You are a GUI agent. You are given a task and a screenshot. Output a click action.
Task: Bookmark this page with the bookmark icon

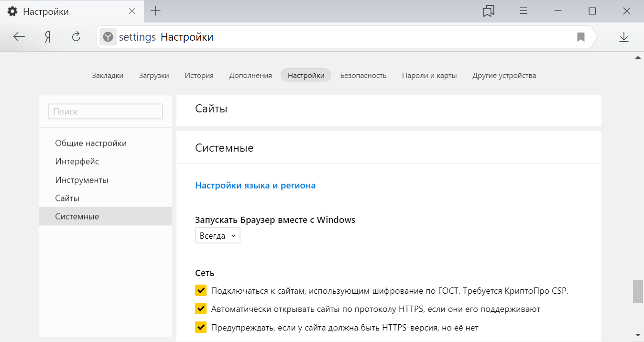point(581,37)
